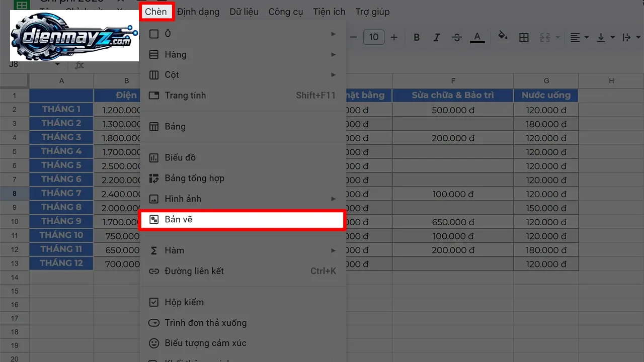Toggle italic formatting
Image resolution: width=644 pixels, height=362 pixels.
pos(437,37)
